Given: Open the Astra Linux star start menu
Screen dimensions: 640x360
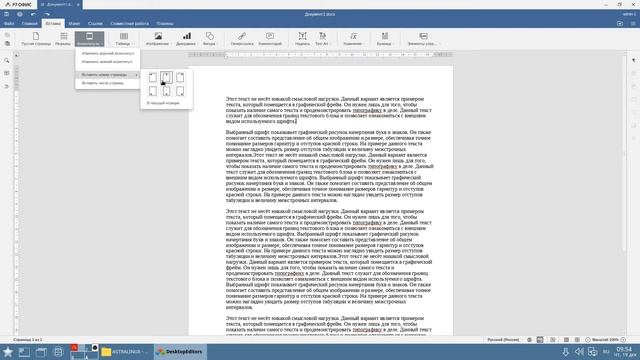Looking at the screenshot, I should click(x=8, y=351).
